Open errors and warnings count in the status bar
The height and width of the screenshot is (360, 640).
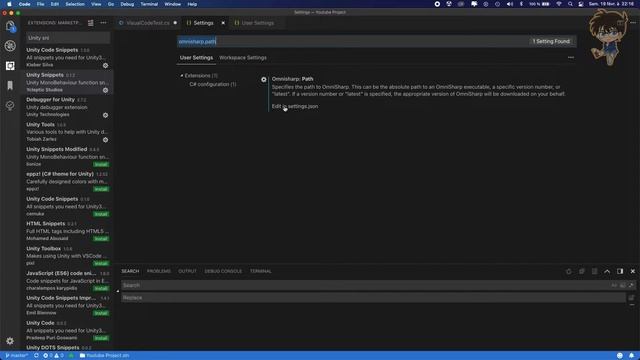53,356
